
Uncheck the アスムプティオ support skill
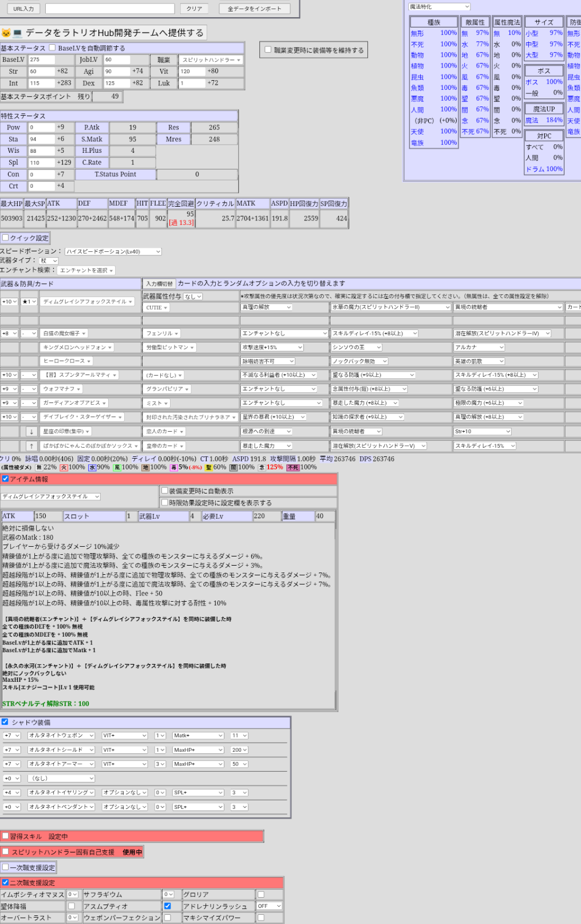[x=167, y=906]
